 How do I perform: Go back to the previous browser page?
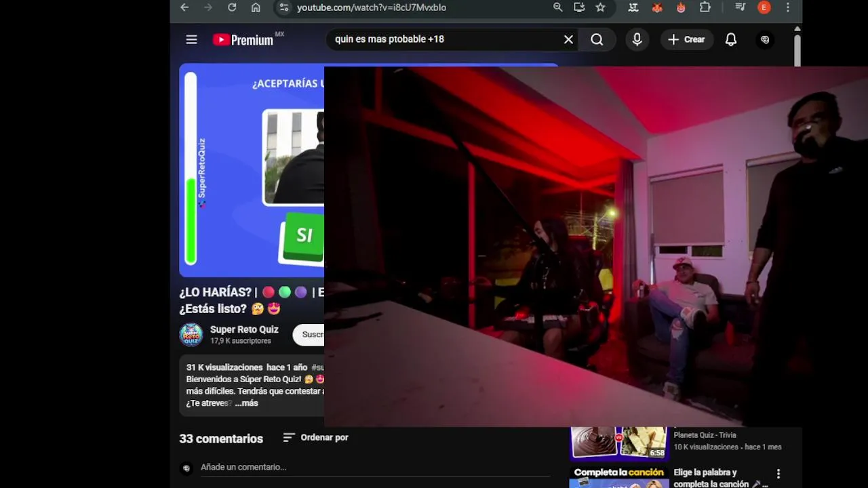[x=184, y=7]
